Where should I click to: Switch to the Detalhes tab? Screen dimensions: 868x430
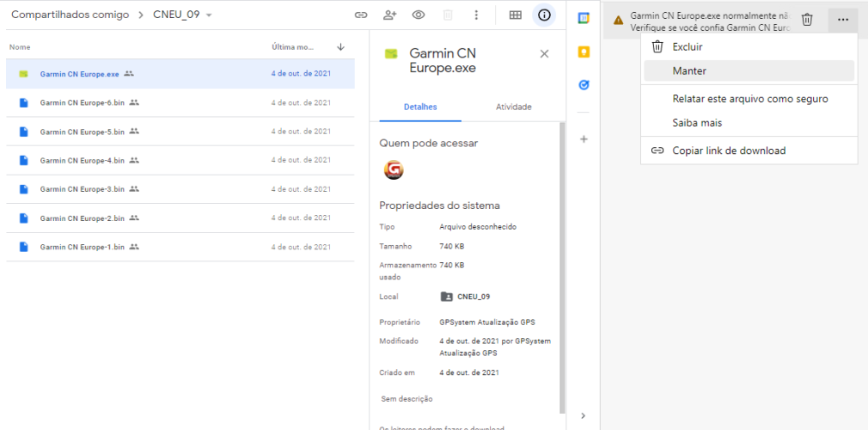[420, 107]
